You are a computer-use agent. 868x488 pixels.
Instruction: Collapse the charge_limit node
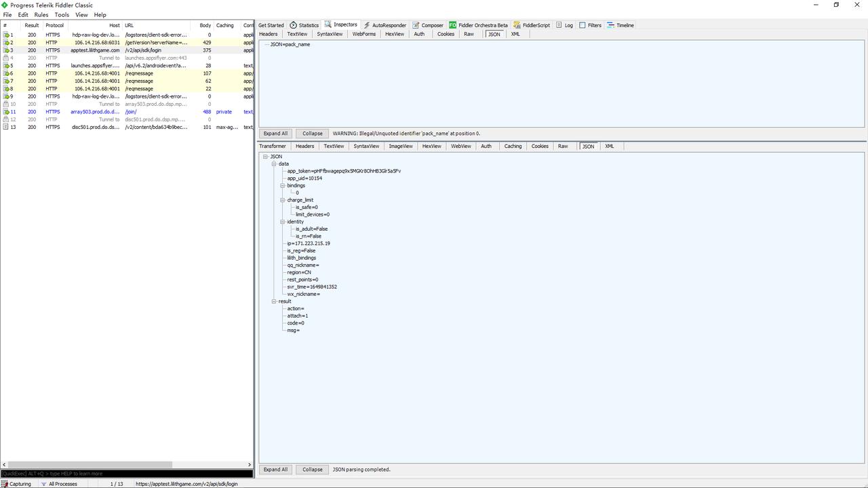click(281, 200)
